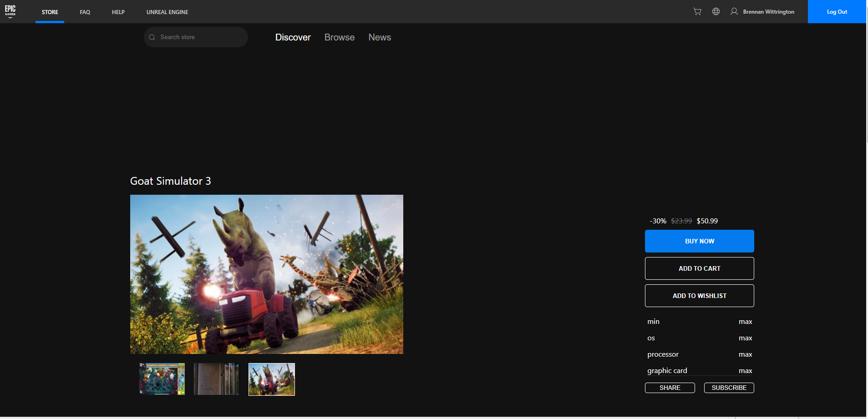Open the shopping cart icon
This screenshot has width=868, height=419.
(x=697, y=11)
